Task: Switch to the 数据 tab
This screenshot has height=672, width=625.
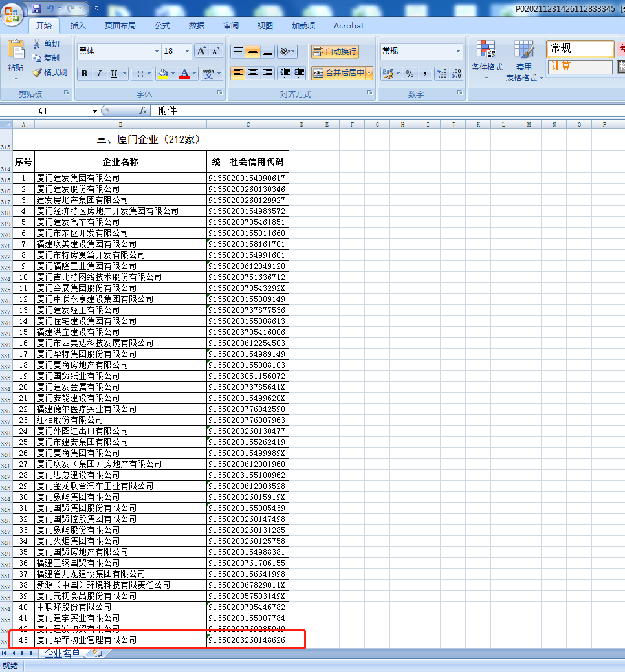Action: 197,26
